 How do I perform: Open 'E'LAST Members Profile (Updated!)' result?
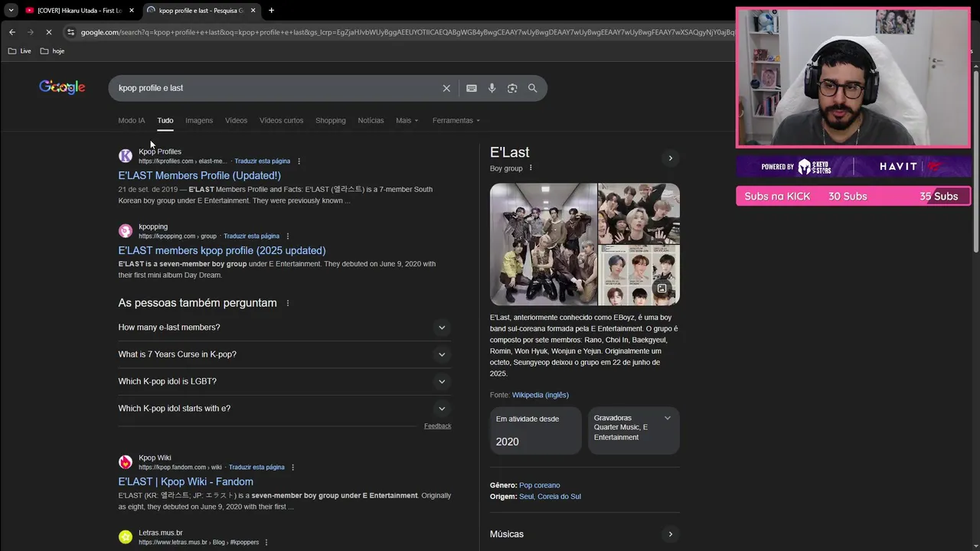tap(200, 175)
